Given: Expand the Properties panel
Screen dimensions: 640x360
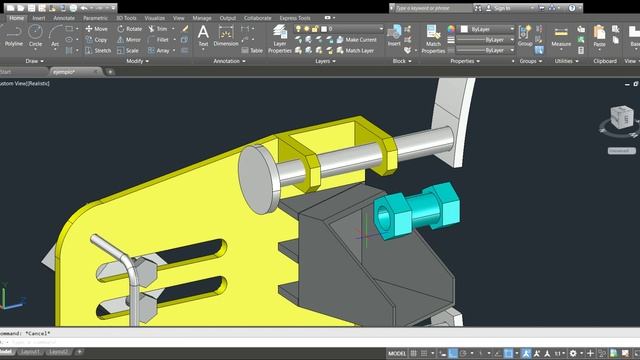Looking at the screenshot, I should tap(465, 61).
